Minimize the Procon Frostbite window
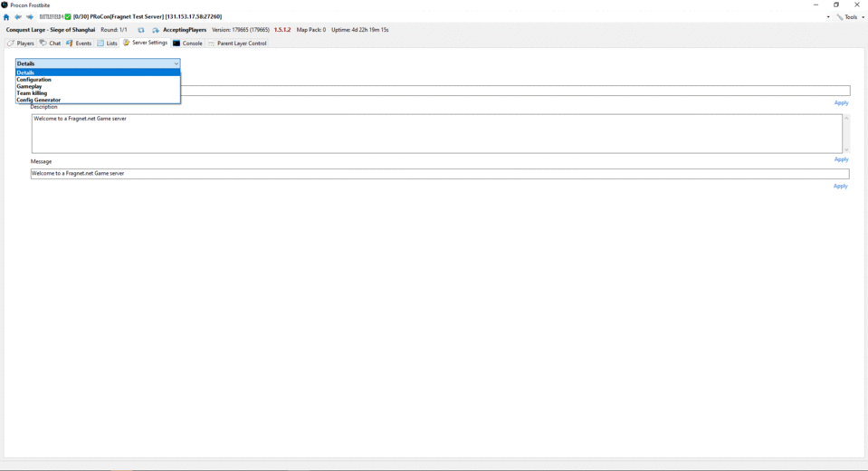This screenshot has height=471, width=868. pyautogui.click(x=816, y=5)
